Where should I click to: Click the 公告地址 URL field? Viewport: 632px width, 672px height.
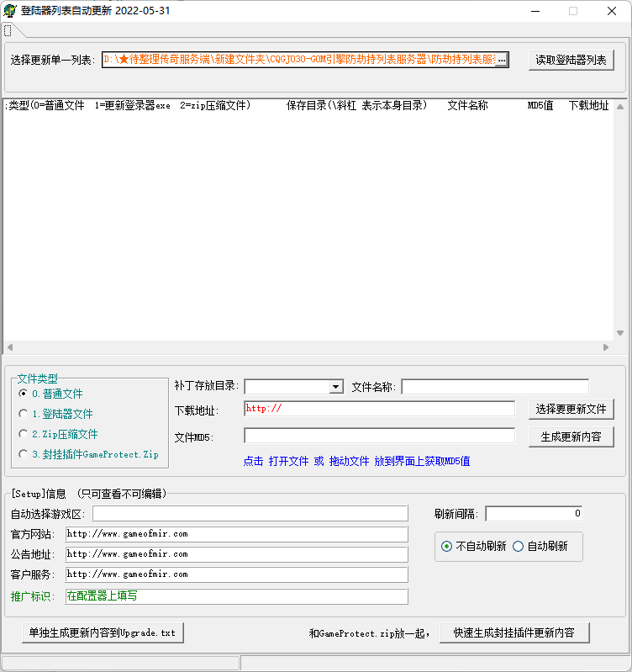click(236, 554)
